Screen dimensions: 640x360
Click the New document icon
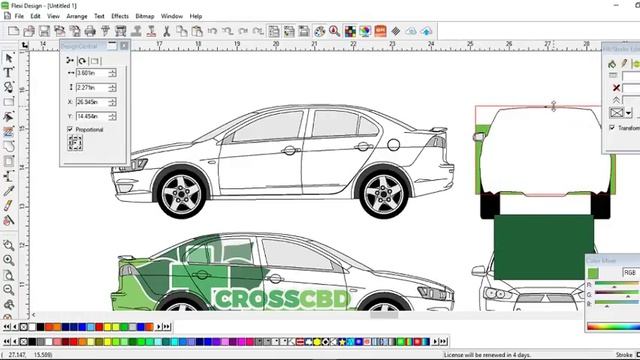[13, 31]
